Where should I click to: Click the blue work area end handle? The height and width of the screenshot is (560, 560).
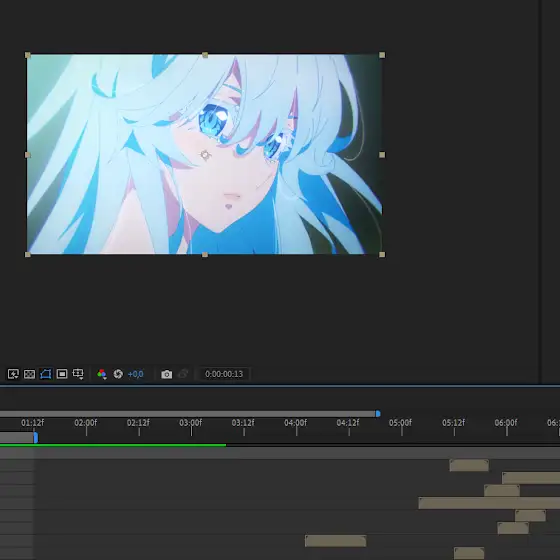tap(378, 414)
